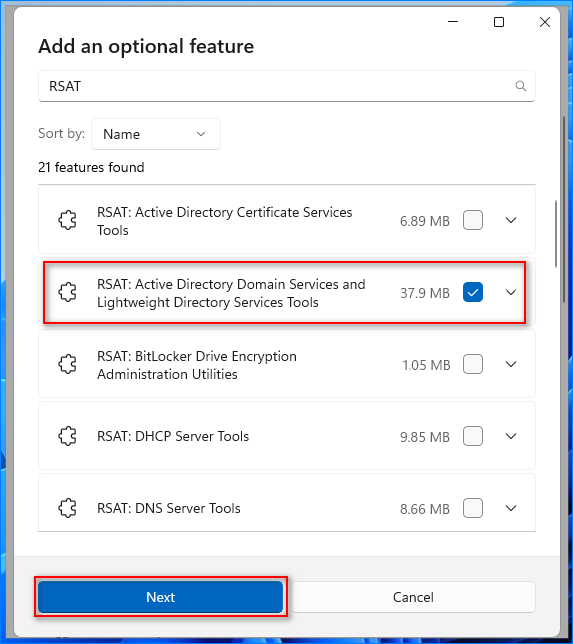The width and height of the screenshot is (573, 644).
Task: Click '9.85 MB' size value
Action: point(425,437)
